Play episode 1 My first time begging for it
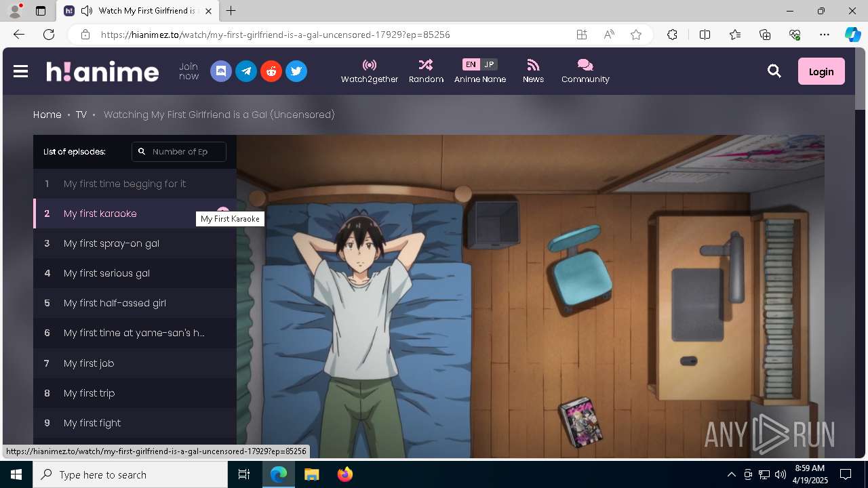The height and width of the screenshot is (488, 868). (x=135, y=184)
